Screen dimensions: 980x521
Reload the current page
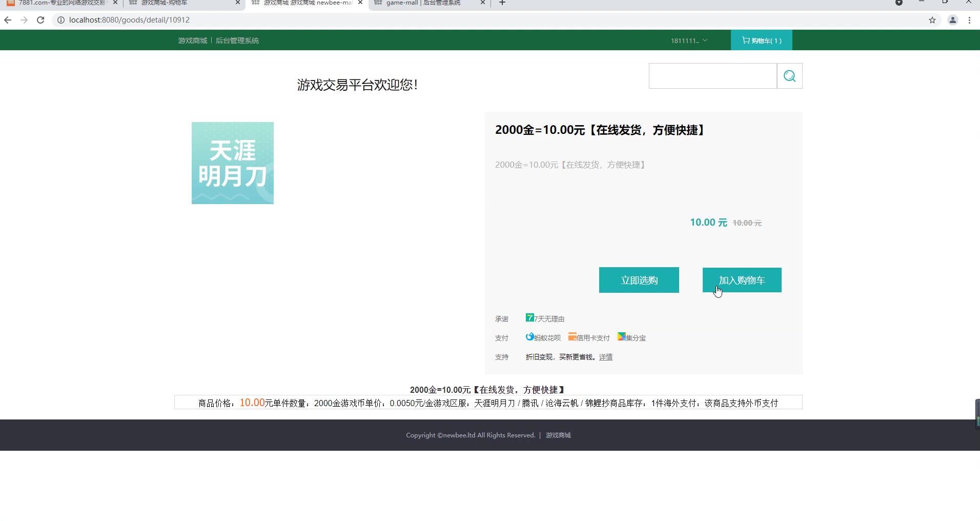pos(40,20)
